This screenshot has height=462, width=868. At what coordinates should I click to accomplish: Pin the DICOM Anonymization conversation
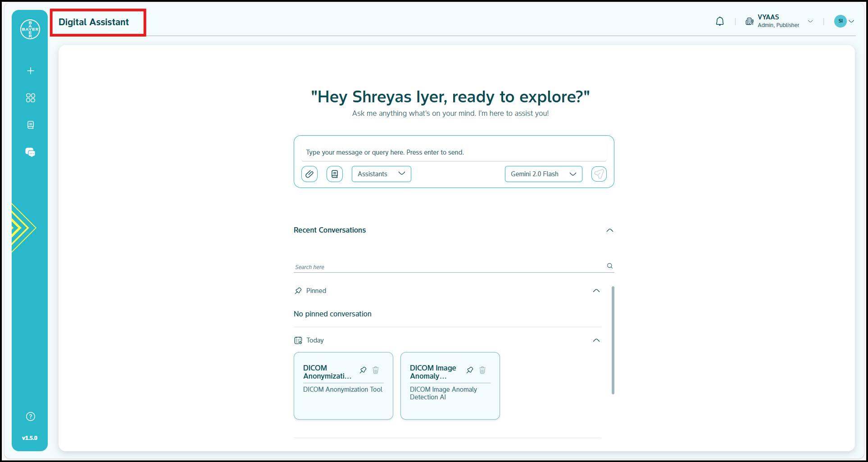(363, 370)
